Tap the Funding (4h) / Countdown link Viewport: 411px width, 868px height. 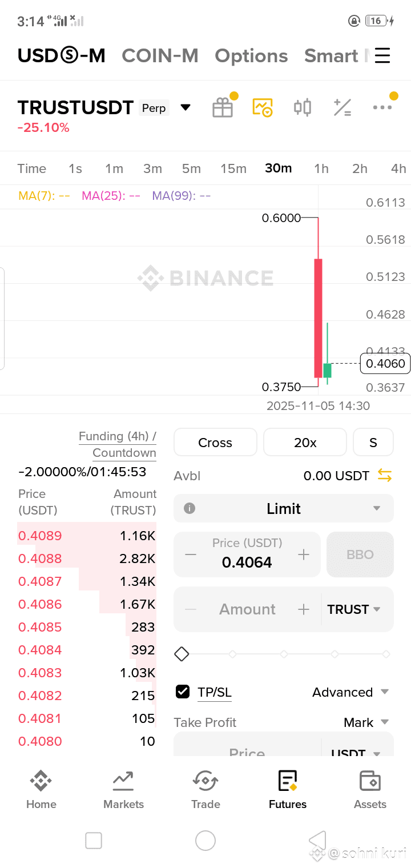coord(118,444)
